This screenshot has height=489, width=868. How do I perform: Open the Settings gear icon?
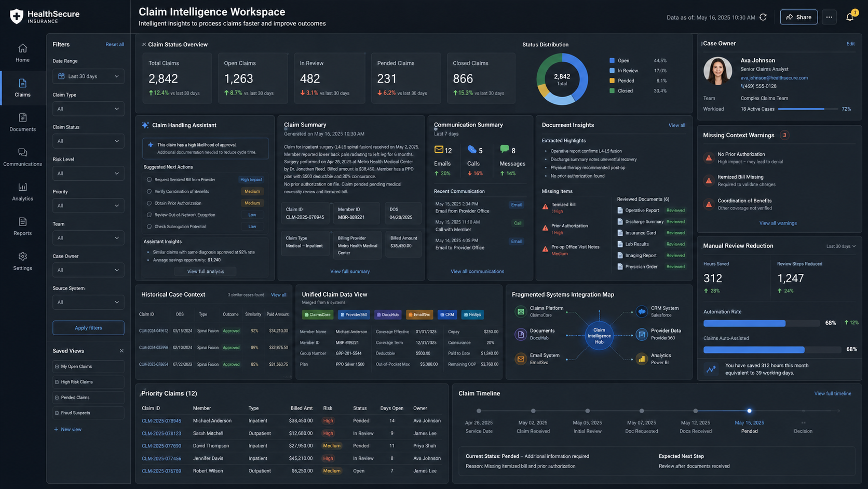(x=22, y=257)
